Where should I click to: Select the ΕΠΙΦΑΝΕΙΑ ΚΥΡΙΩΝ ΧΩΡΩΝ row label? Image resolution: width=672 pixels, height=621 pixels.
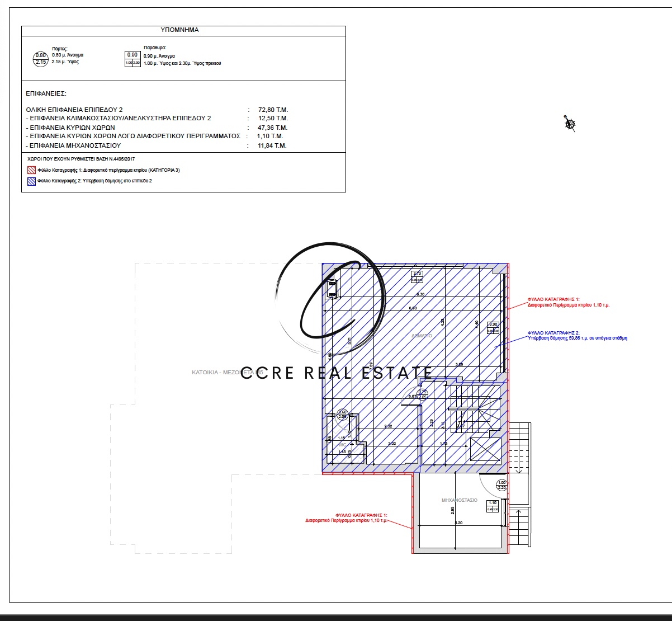pyautogui.click(x=70, y=128)
